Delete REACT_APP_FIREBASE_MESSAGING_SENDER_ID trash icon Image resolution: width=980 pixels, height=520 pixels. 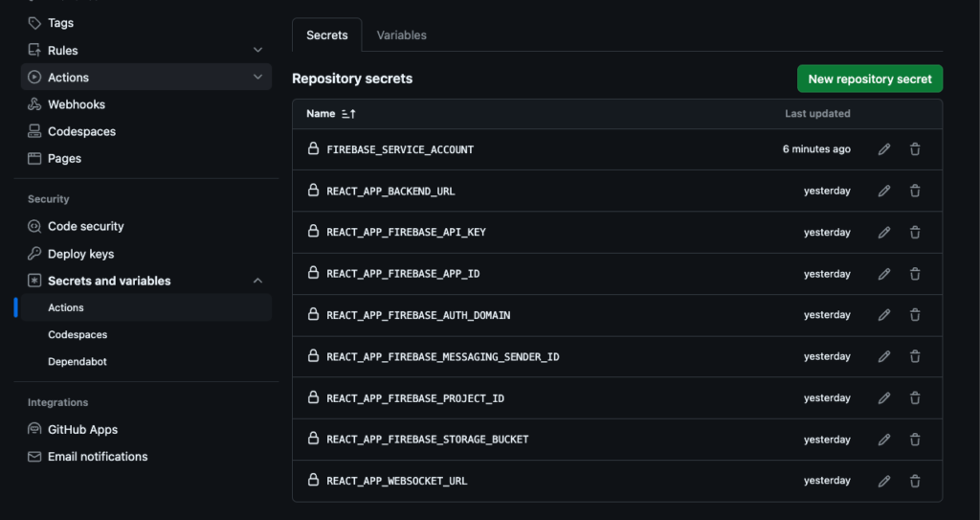[x=915, y=356]
